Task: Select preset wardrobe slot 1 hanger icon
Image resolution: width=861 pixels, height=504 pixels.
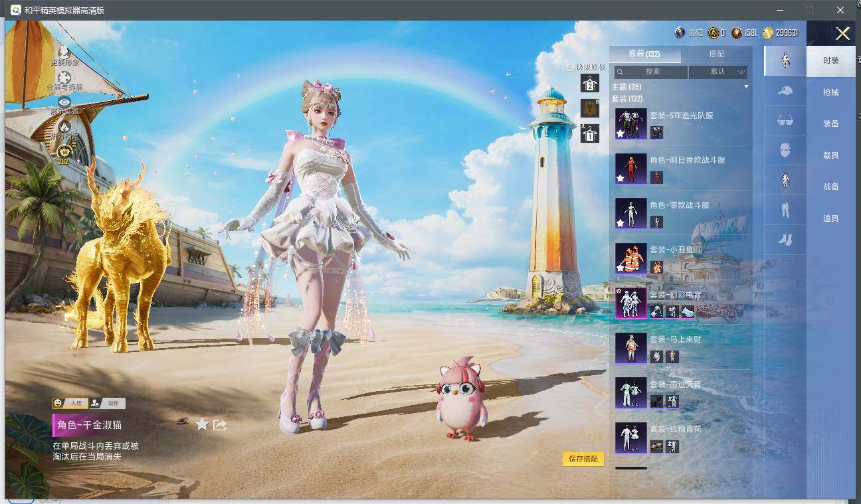Action: click(590, 133)
